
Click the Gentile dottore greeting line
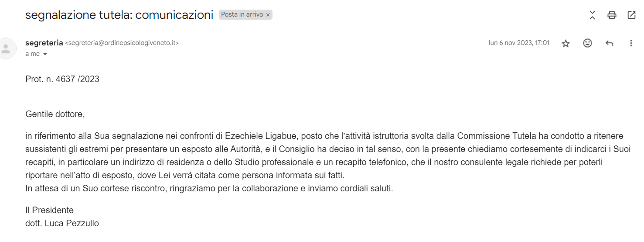click(x=55, y=115)
